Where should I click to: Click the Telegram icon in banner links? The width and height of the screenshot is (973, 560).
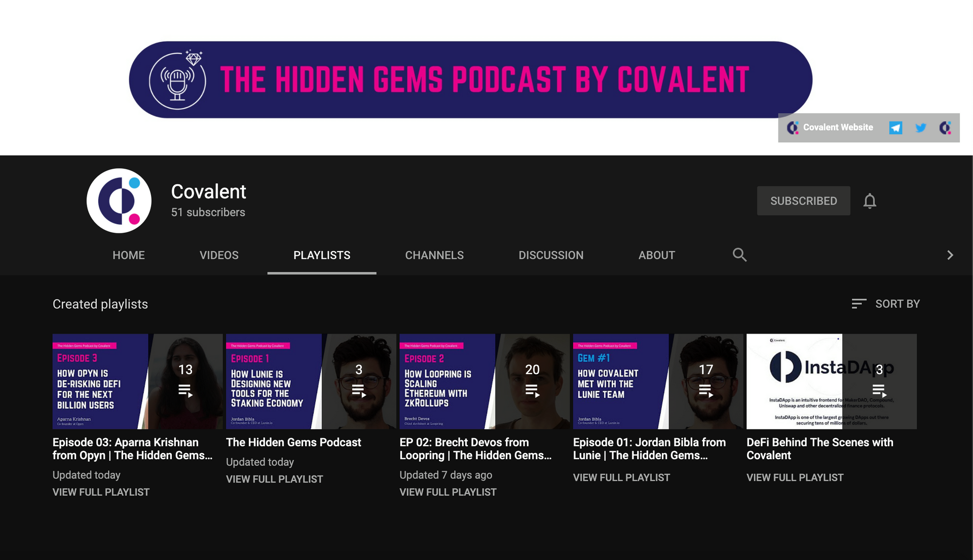click(895, 128)
